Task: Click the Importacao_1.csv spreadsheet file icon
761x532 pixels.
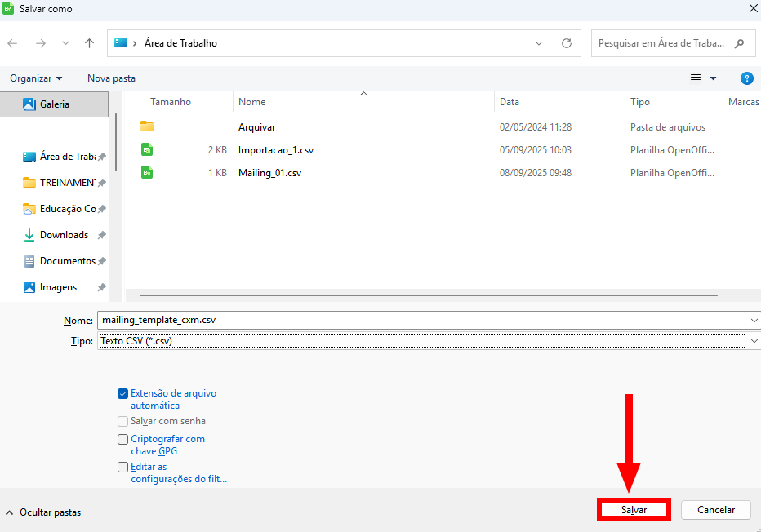Action: [x=147, y=150]
